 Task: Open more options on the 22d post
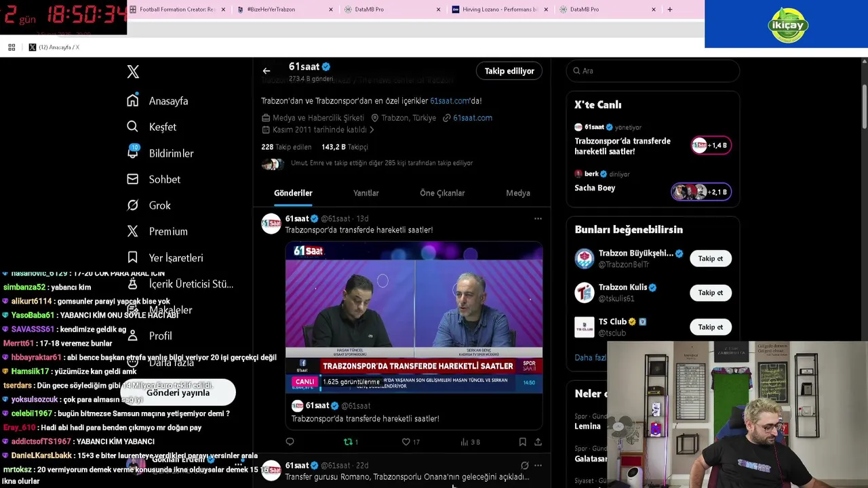pyautogui.click(x=538, y=466)
